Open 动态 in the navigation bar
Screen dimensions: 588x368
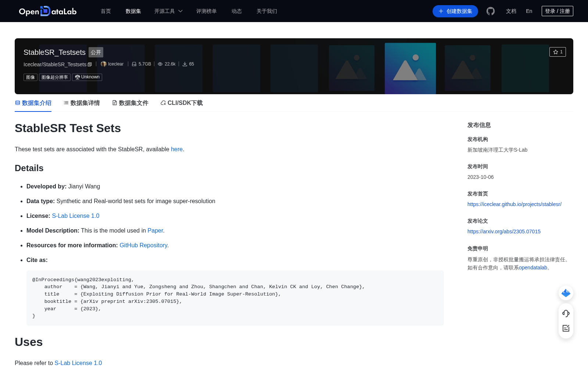[x=237, y=11]
